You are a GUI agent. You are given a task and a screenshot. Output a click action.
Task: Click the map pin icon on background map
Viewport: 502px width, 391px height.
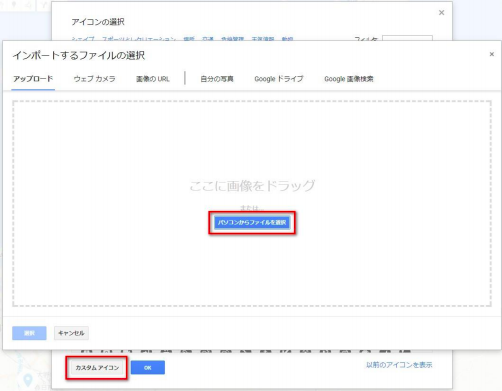(28, 380)
